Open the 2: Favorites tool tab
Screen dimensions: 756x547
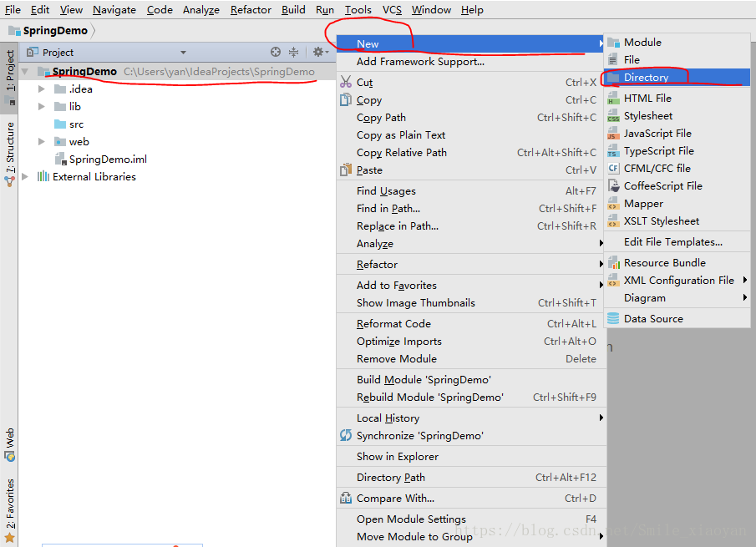point(10,509)
